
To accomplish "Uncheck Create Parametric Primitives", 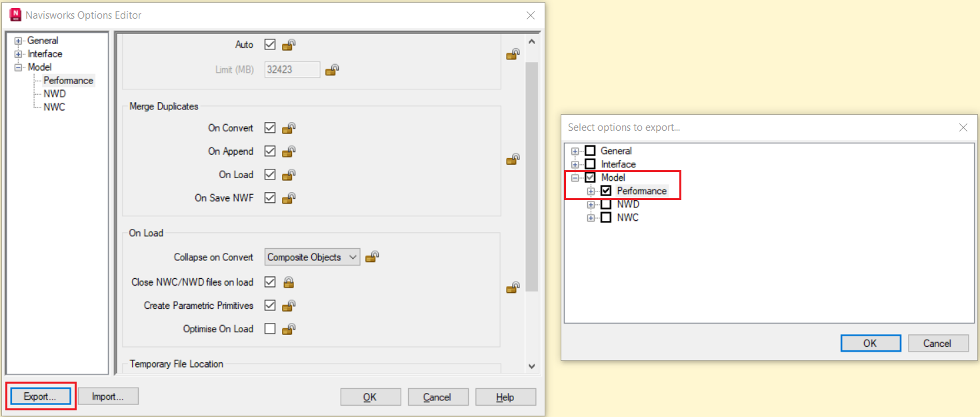I will (x=270, y=306).
